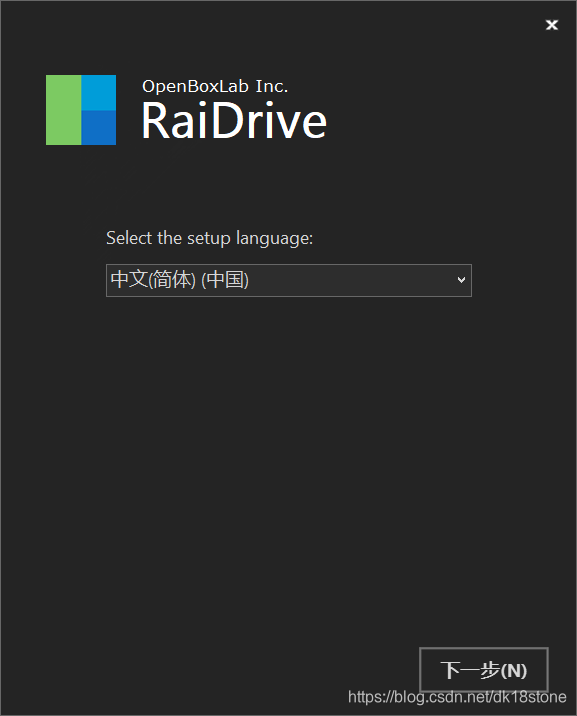The image size is (577, 716).
Task: Close the RaiDrive setup window
Action: coord(551,25)
